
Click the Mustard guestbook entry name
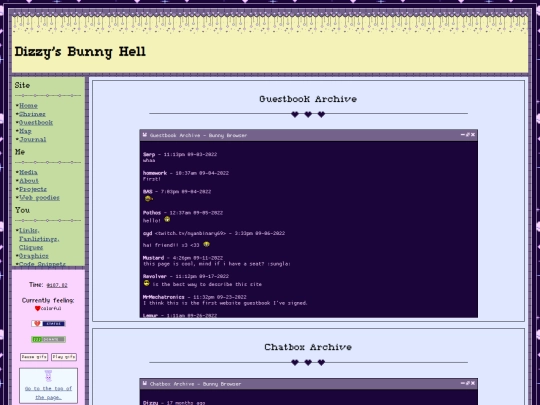point(154,258)
